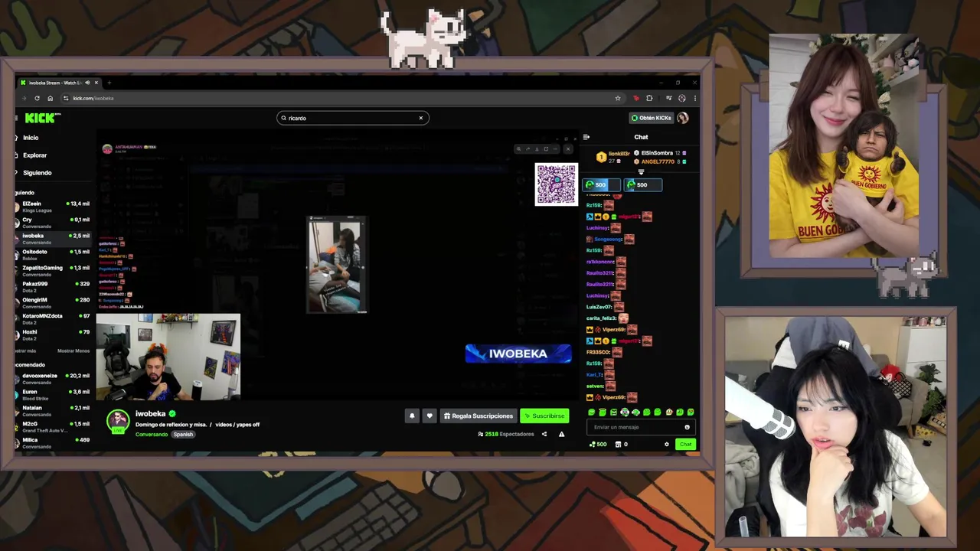Open Euren recommended channel
Image resolution: width=980 pixels, height=551 pixels.
52,395
